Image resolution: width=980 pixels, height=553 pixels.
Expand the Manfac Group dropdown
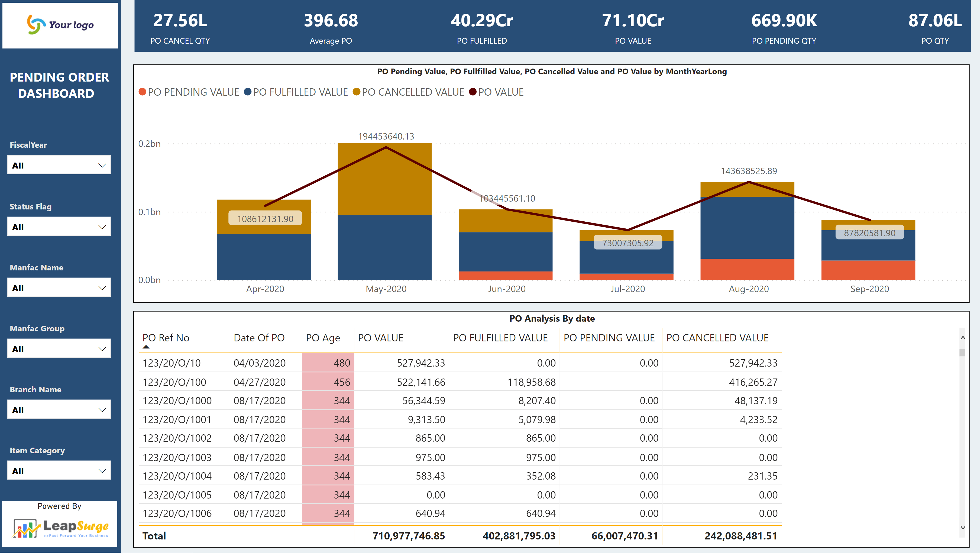pos(102,349)
